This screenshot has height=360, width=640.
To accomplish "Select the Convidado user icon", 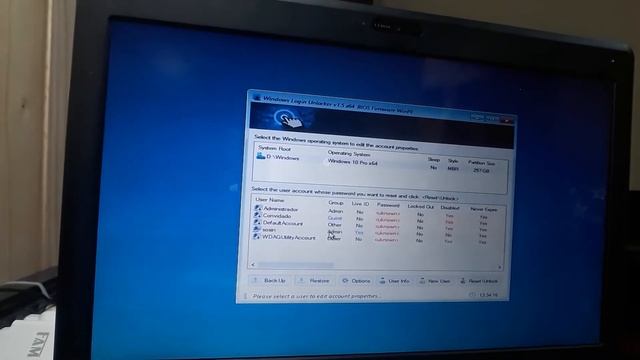I will point(257,215).
